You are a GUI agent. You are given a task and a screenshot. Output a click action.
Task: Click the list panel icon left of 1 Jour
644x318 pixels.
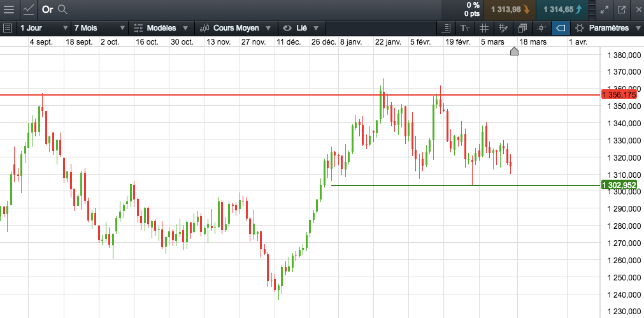point(8,28)
